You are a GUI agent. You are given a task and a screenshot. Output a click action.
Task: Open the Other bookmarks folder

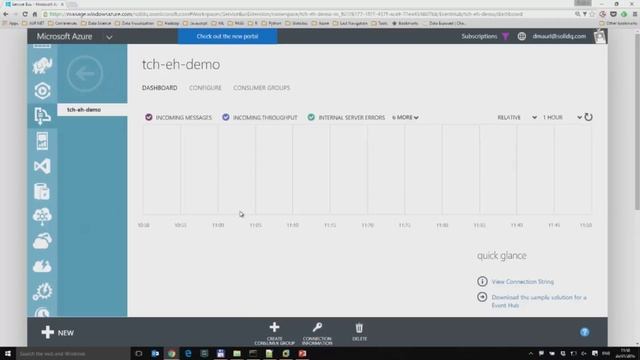point(618,23)
